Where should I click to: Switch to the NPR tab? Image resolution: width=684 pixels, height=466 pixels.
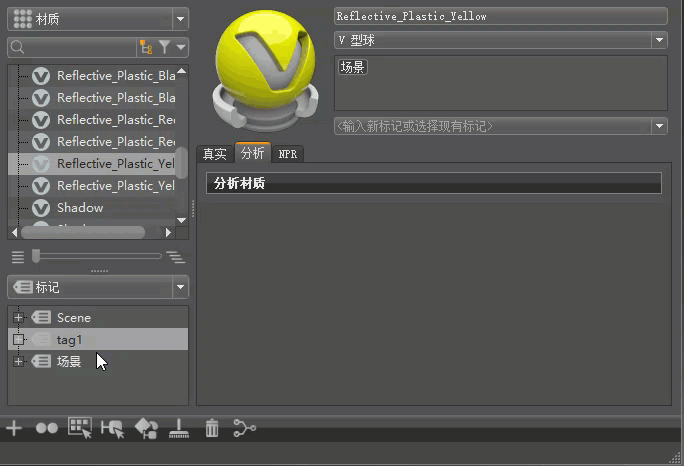pos(287,154)
